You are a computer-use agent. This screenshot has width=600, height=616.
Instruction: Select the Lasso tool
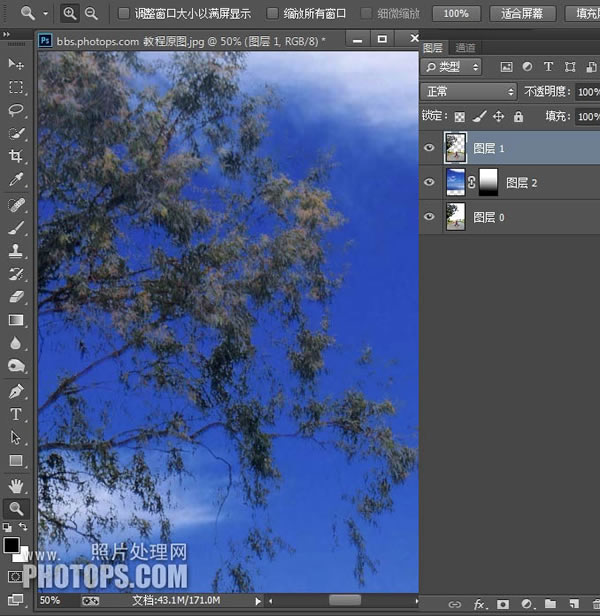coord(16,110)
